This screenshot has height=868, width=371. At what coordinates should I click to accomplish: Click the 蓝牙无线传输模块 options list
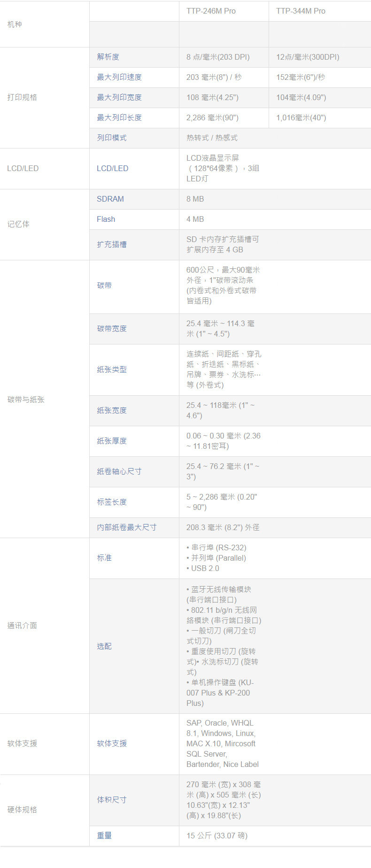pos(224,646)
